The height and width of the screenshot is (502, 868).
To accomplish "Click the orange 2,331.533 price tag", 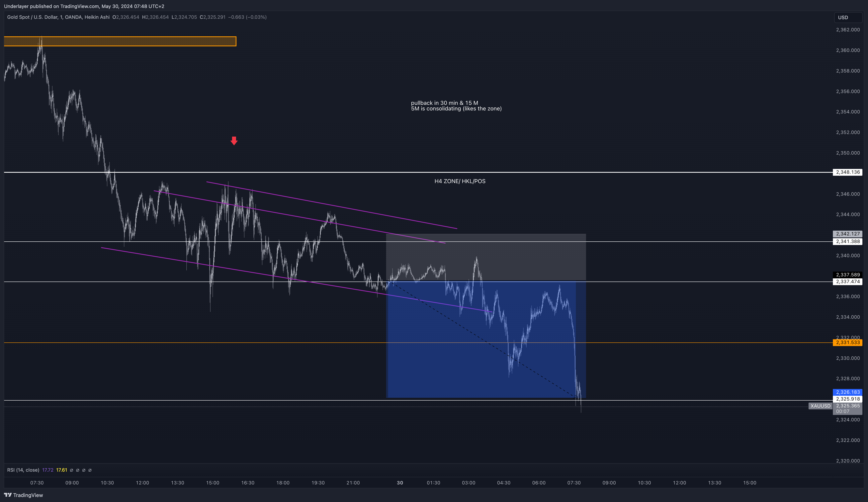I will (848, 342).
